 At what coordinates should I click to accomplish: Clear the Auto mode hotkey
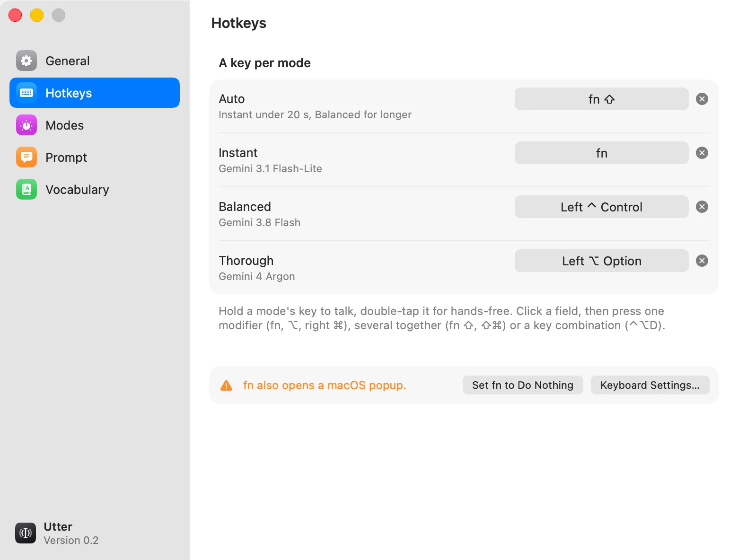point(702,99)
